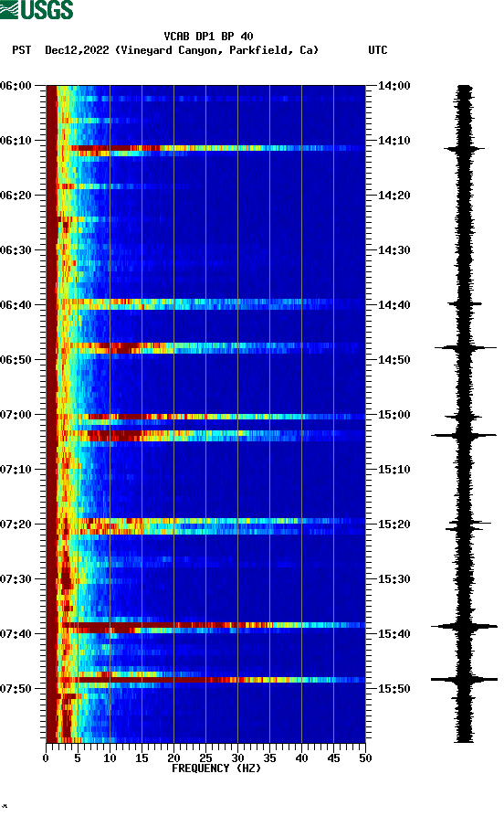Click the waveform spike near 15:48 UTC
504x816 pixels.
click(x=464, y=679)
